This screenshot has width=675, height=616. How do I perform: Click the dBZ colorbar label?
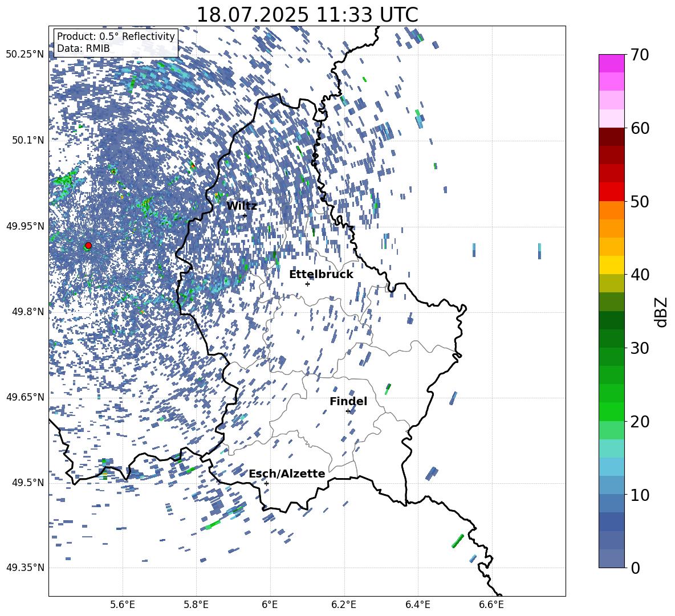click(662, 312)
